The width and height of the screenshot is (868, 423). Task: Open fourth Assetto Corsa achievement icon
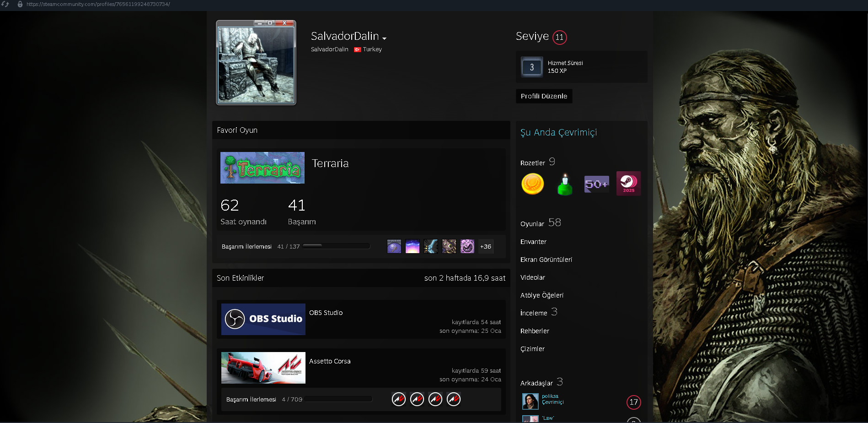(454, 399)
